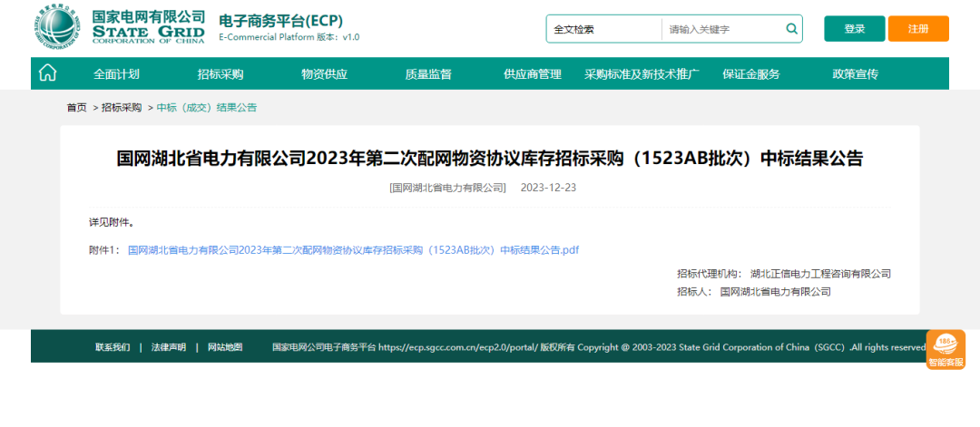The image size is (980, 427).
Task: Click the 详见附件。 text
Action: pyautogui.click(x=112, y=222)
